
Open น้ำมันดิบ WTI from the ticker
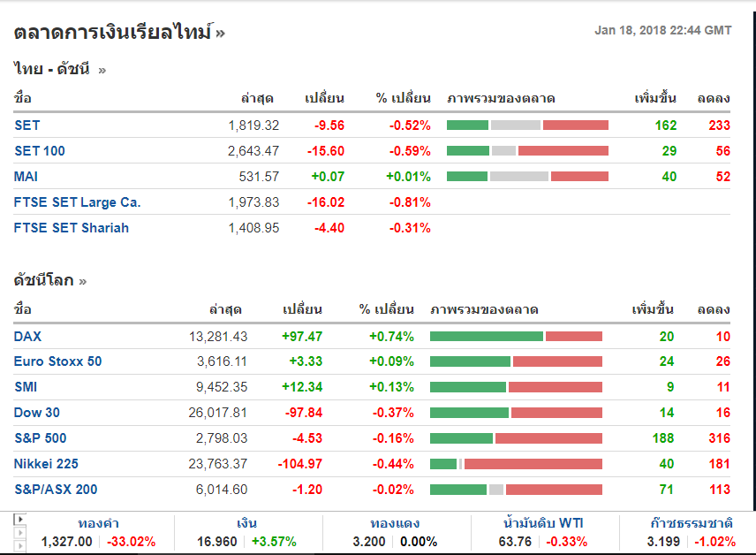coord(543,523)
